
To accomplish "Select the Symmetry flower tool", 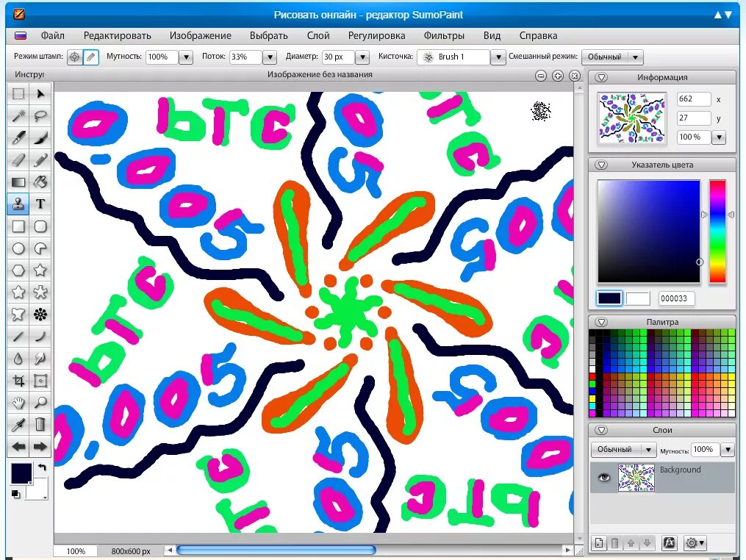I will click(40, 314).
